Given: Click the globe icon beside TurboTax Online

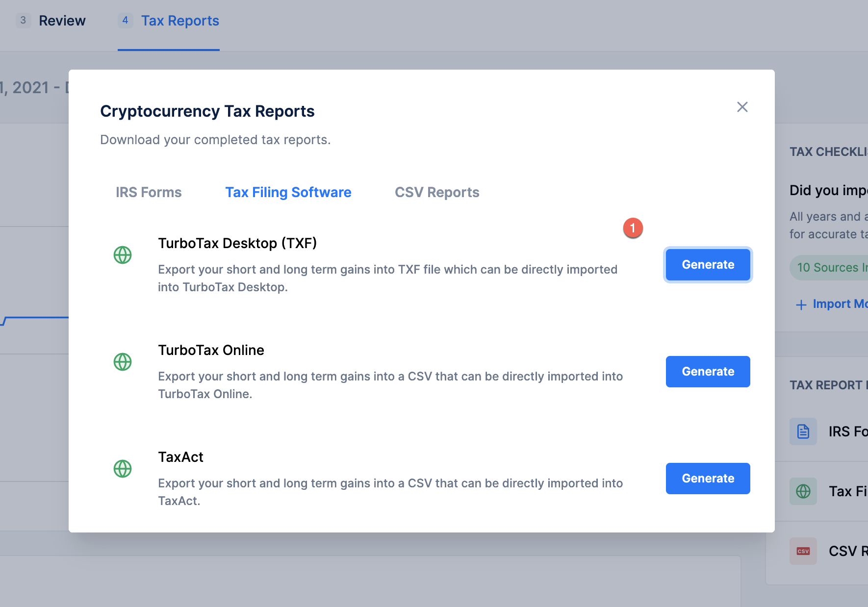Looking at the screenshot, I should pyautogui.click(x=123, y=362).
